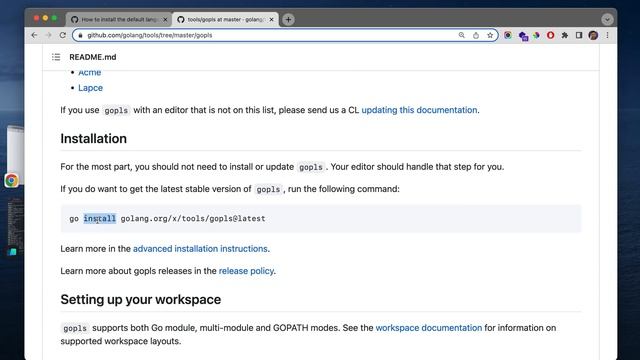The height and width of the screenshot is (360, 640).
Task: Open the README table of contents icon
Action: (x=56, y=57)
